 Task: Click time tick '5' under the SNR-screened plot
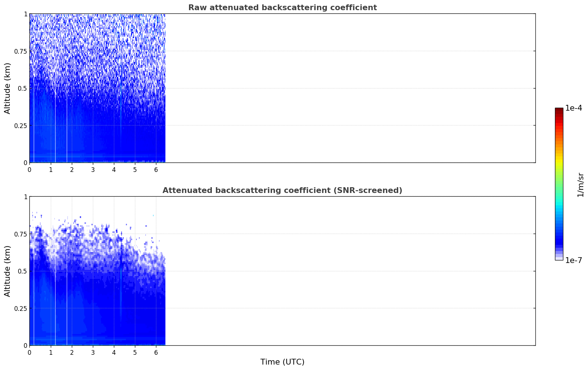135,352
